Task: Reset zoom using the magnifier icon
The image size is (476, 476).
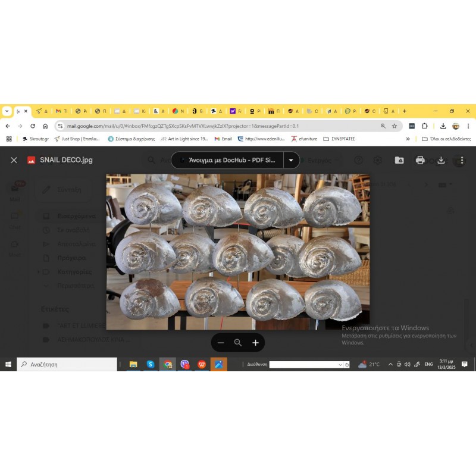Action: click(238, 343)
